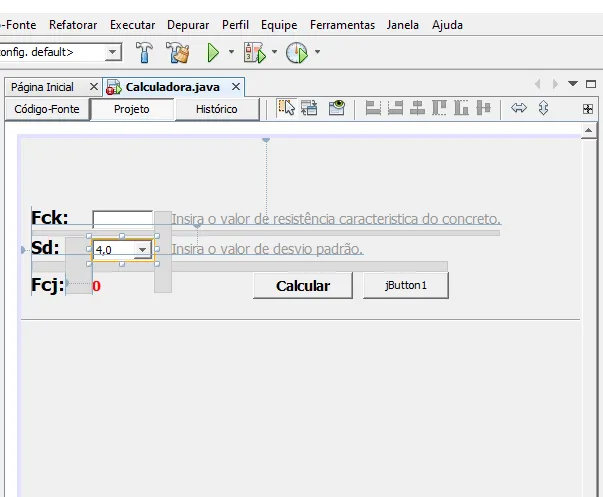
Task: Switch to the Histórico view
Action: pyautogui.click(x=217, y=109)
